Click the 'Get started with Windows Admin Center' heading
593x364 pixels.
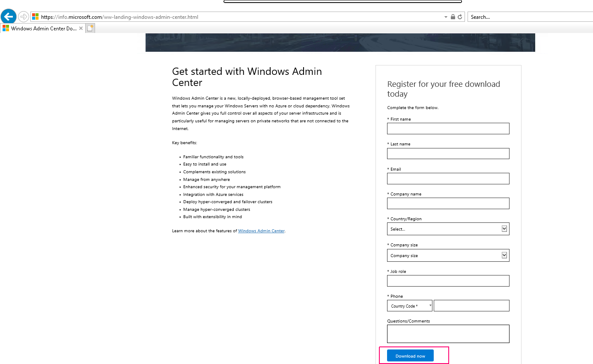[x=247, y=77]
